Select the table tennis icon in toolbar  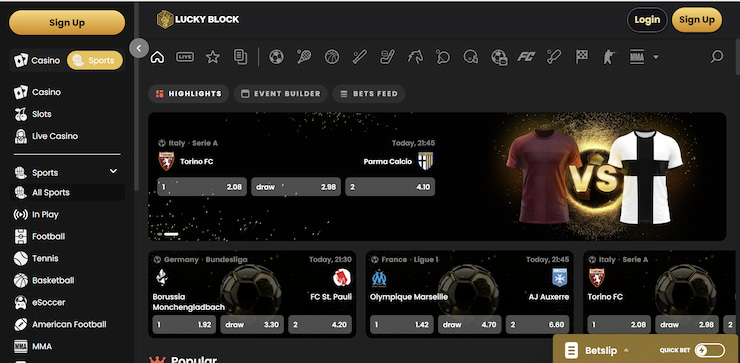click(443, 57)
